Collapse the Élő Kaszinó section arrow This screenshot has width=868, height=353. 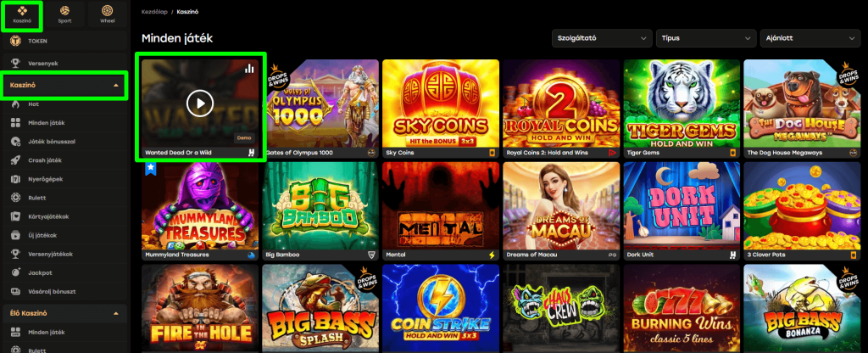point(115,314)
